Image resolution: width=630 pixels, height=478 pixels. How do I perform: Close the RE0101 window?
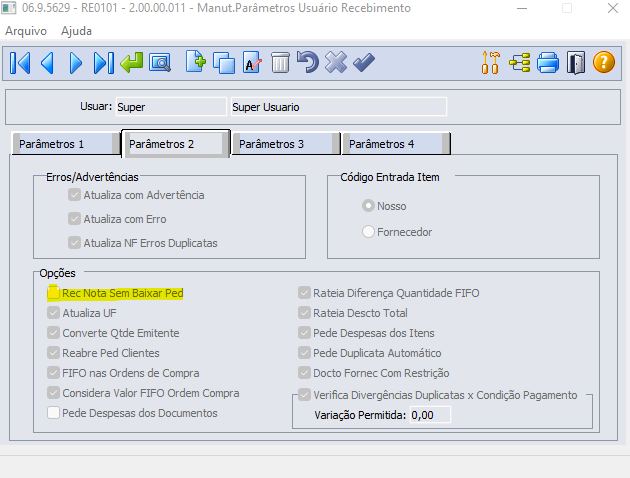point(613,8)
